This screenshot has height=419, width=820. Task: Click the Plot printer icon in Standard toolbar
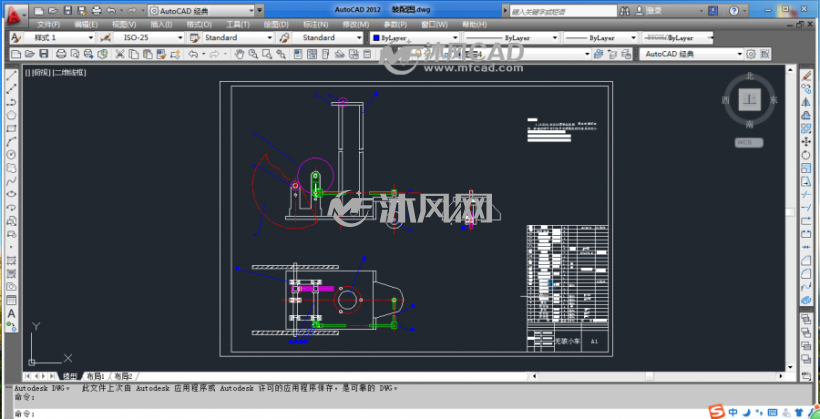click(x=61, y=54)
